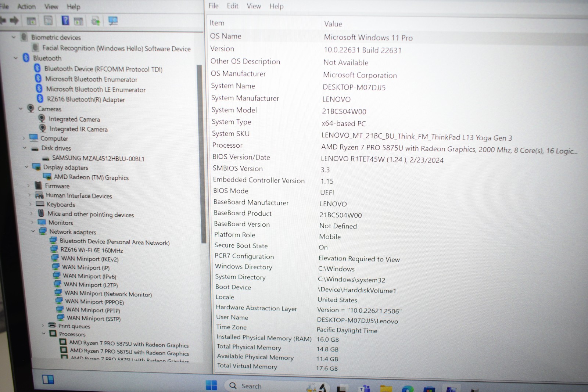Click the Print queues printer icon

point(52,325)
